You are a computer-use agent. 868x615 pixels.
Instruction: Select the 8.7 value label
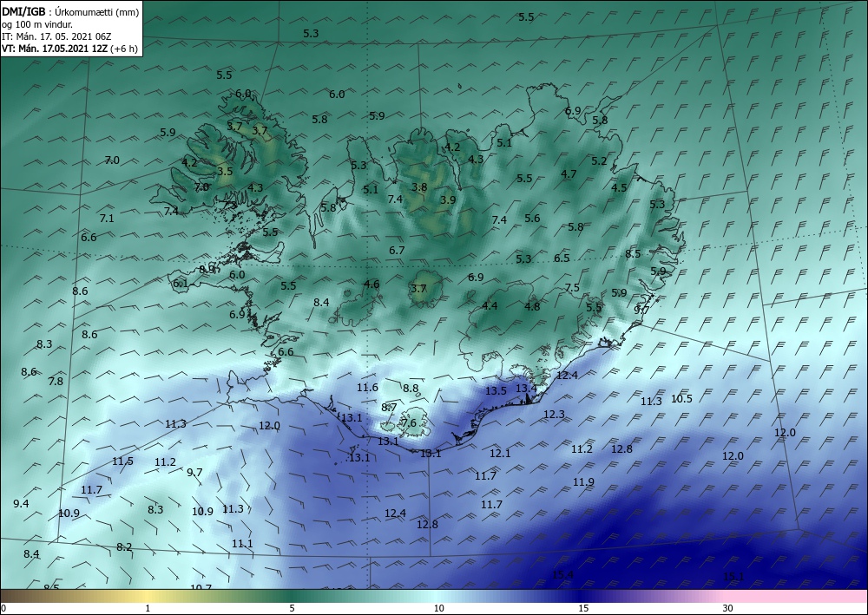point(389,408)
